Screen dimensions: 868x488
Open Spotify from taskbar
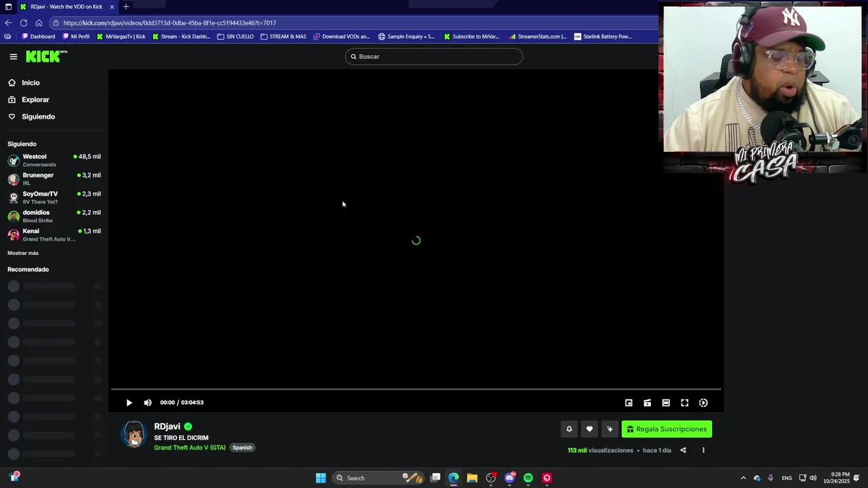[528, 478]
